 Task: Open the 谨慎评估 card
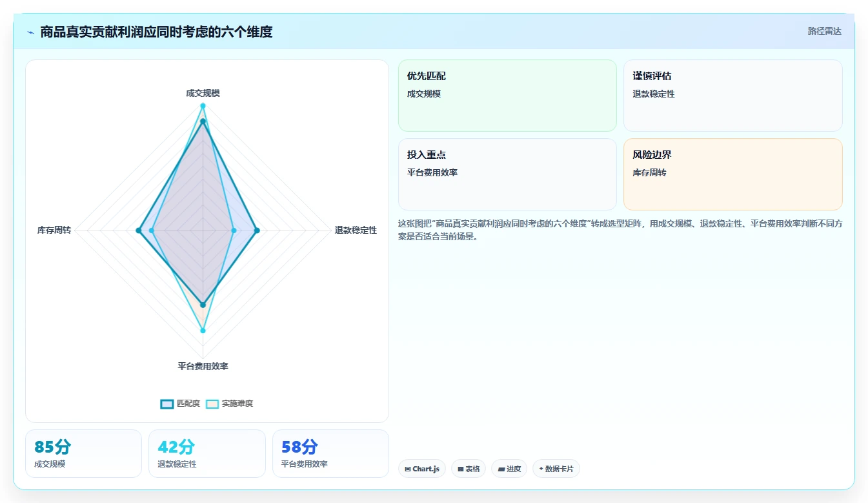coord(733,96)
